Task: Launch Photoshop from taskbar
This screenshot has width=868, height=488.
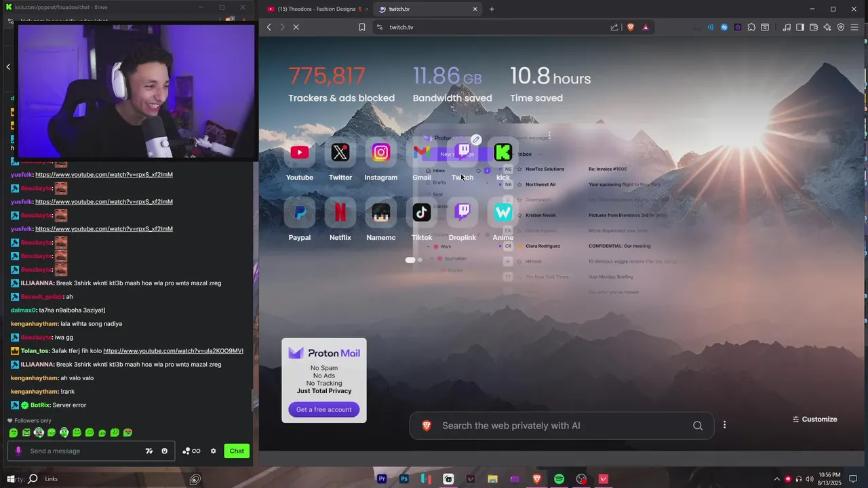Action: tap(404, 479)
